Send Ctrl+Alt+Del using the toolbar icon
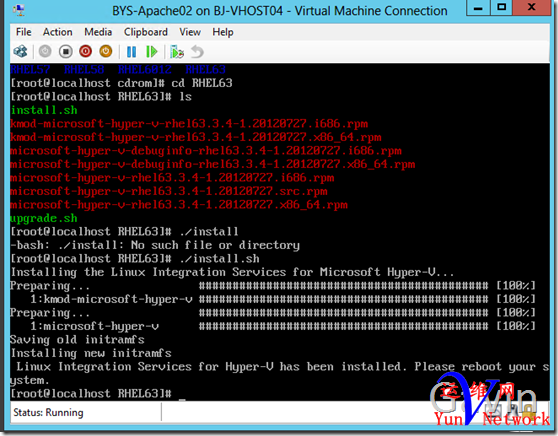 tap(20, 52)
